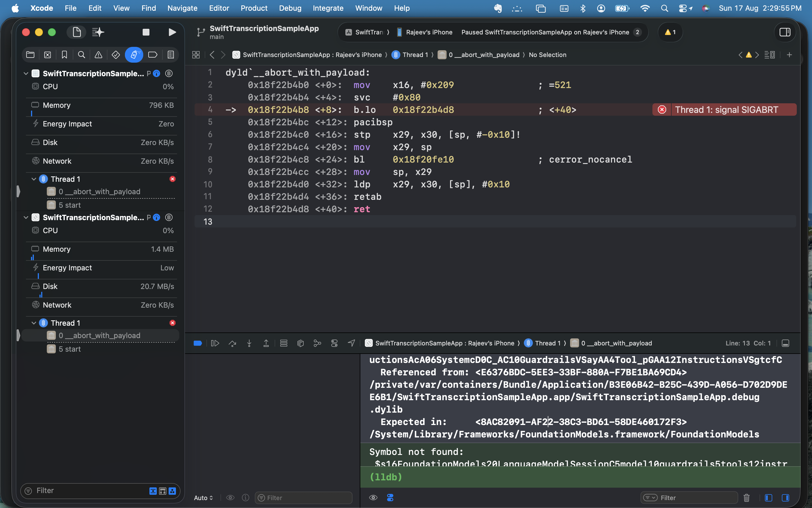Collapse the lower Thread 1 disclosure

point(34,323)
